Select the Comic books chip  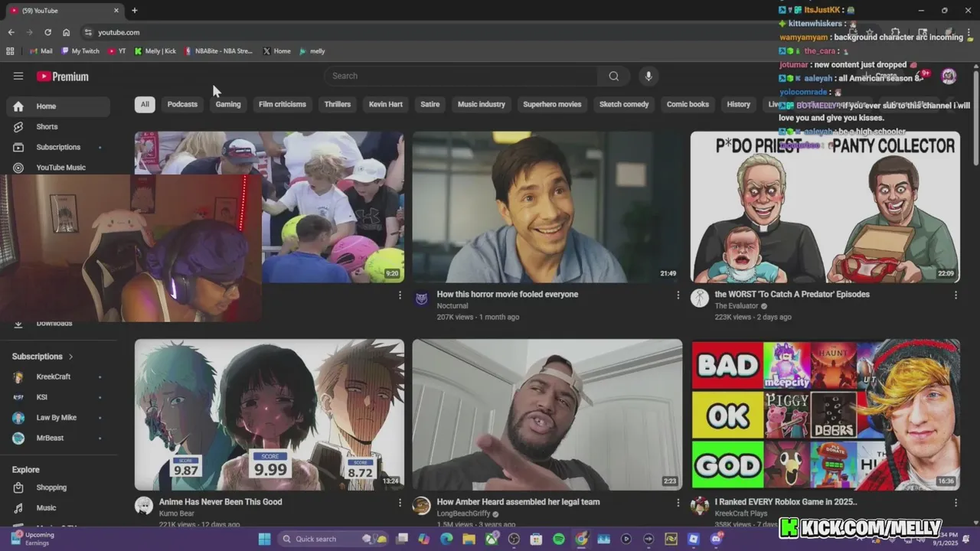pyautogui.click(x=688, y=104)
